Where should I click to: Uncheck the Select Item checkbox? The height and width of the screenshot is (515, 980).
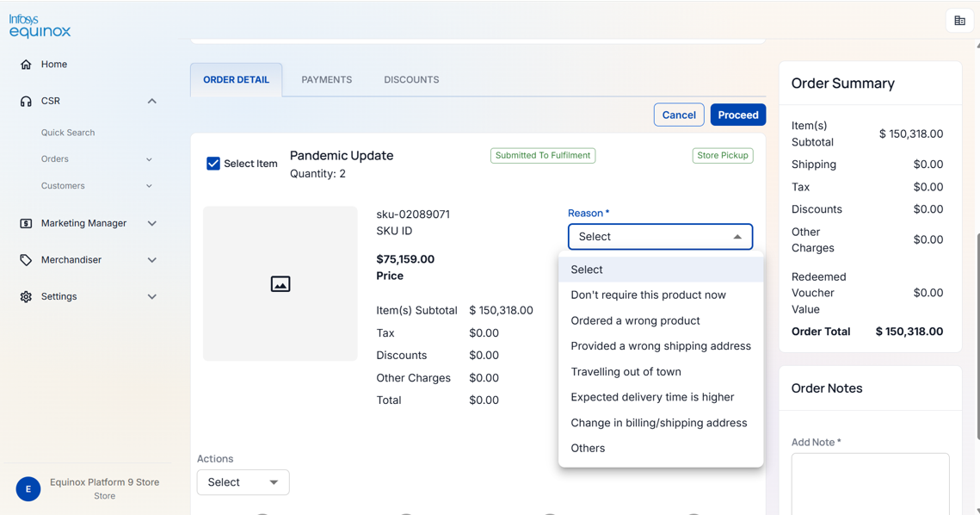click(213, 164)
